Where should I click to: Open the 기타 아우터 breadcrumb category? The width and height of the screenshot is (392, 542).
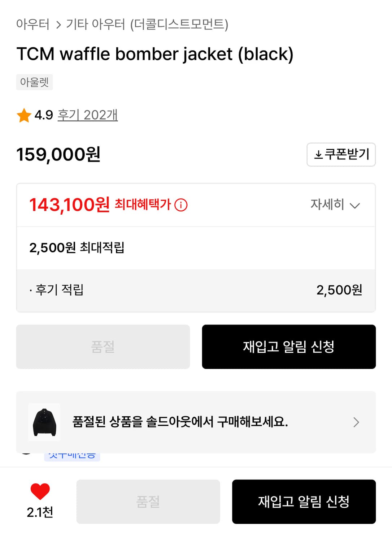point(96,24)
